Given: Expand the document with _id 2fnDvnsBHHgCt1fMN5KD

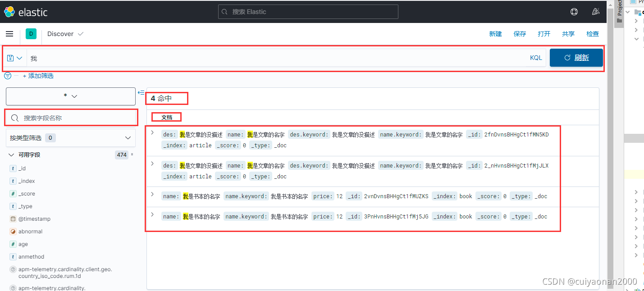Looking at the screenshot, I should pos(152,132).
